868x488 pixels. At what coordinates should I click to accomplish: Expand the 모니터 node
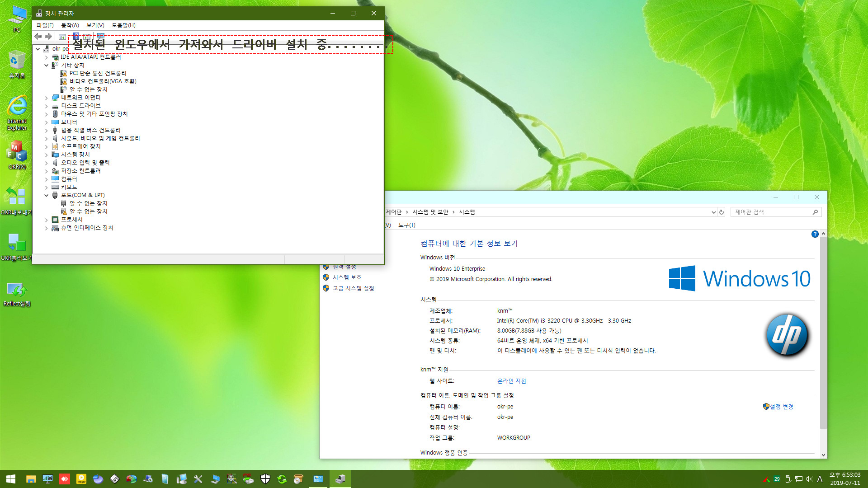(46, 122)
